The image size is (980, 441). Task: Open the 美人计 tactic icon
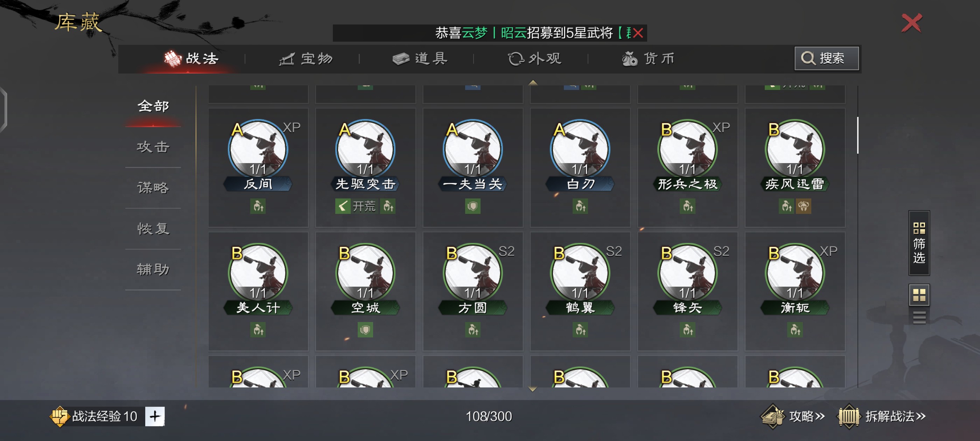[258, 273]
